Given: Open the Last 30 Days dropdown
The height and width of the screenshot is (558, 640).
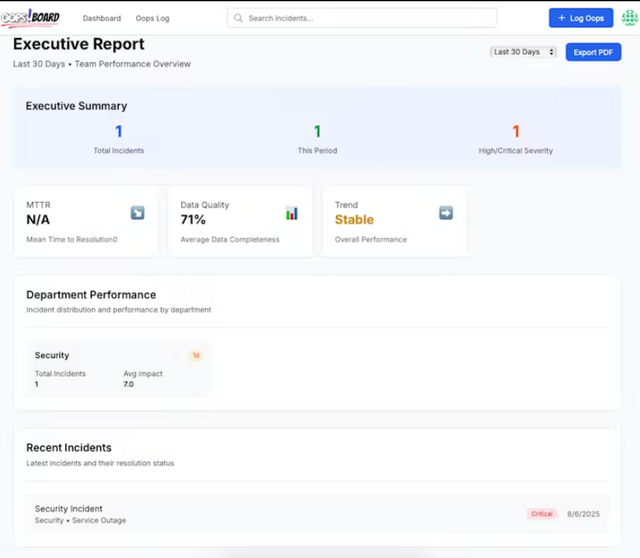Looking at the screenshot, I should 523,52.
